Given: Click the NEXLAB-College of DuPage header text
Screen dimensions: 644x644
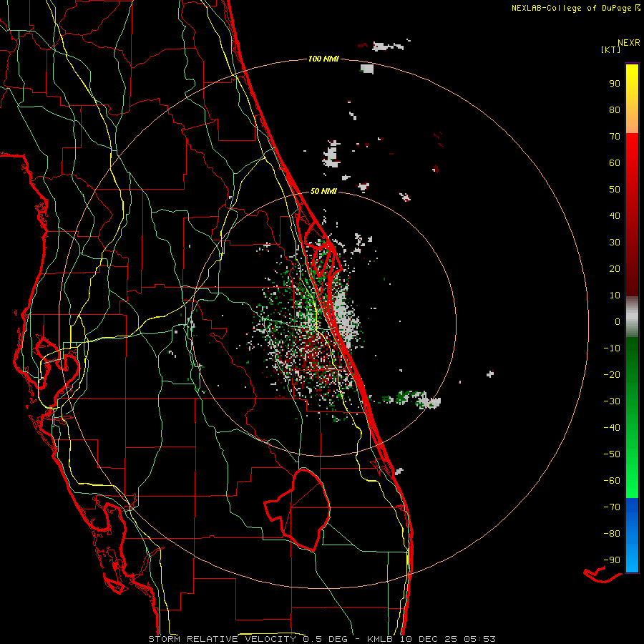Looking at the screenshot, I should [x=575, y=8].
